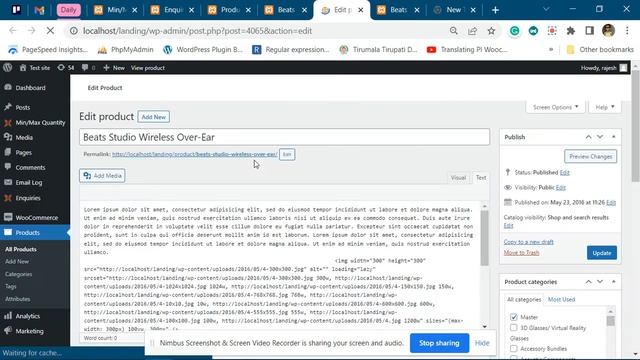Open the browser tab search chevron
640x360 pixels.
coord(546,9)
